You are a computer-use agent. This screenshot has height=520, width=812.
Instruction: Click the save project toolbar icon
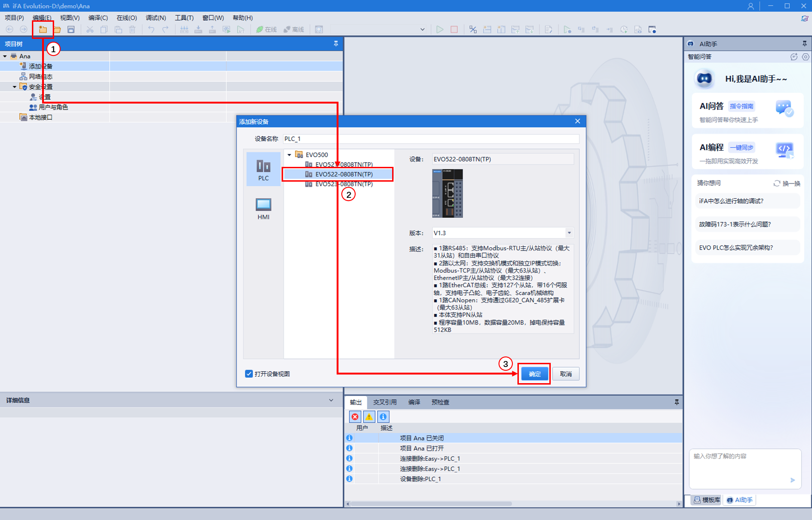point(71,30)
